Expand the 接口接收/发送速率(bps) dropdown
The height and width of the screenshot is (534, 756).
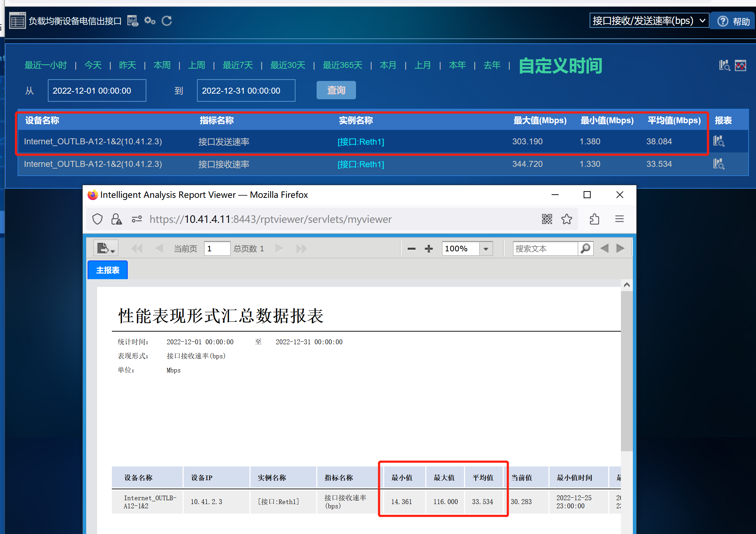[x=649, y=21]
